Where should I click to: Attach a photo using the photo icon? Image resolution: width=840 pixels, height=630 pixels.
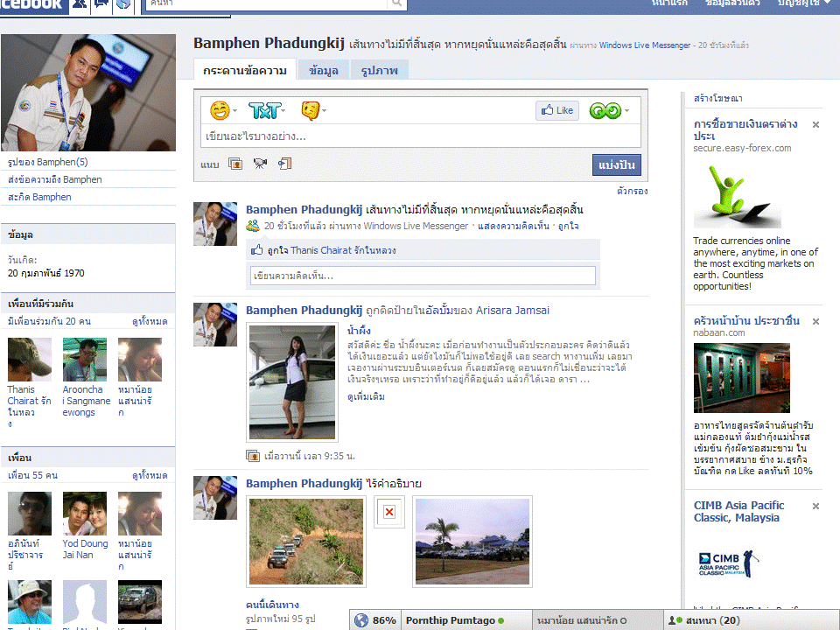pos(234,164)
